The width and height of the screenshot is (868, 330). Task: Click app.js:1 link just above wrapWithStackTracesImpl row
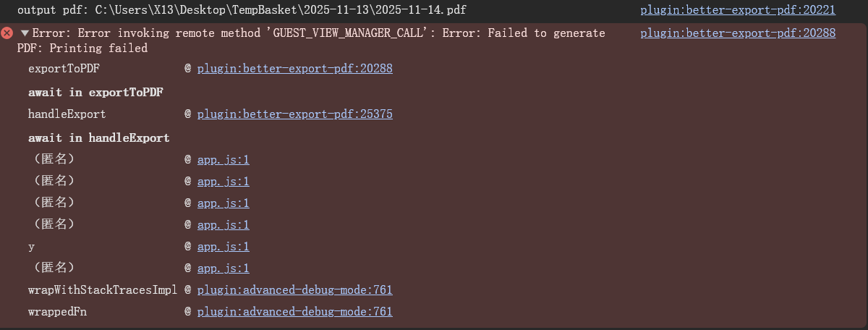[x=223, y=268]
